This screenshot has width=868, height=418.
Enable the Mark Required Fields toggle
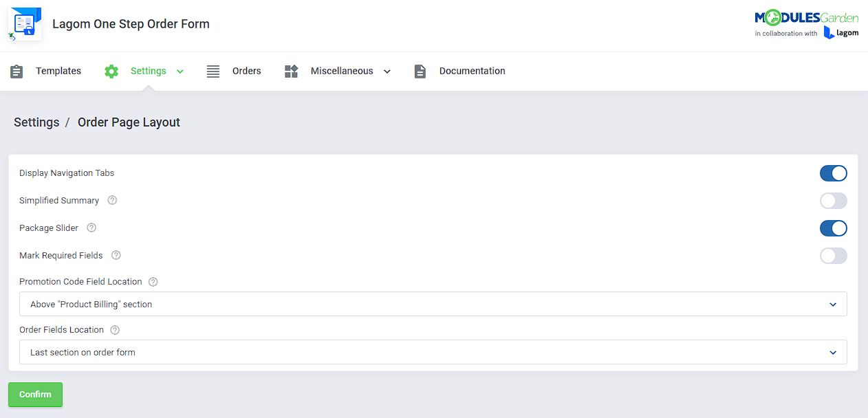pyautogui.click(x=833, y=256)
